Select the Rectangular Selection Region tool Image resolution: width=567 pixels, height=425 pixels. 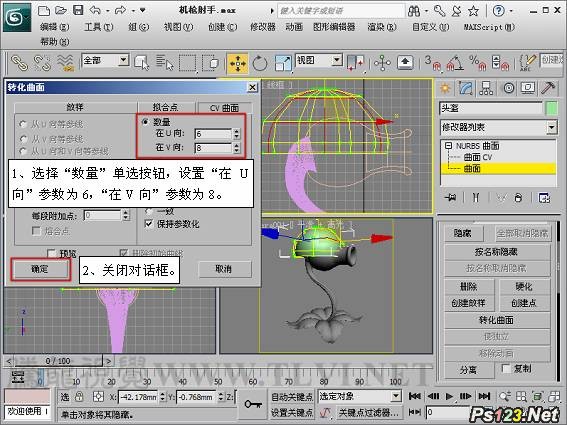click(x=188, y=63)
